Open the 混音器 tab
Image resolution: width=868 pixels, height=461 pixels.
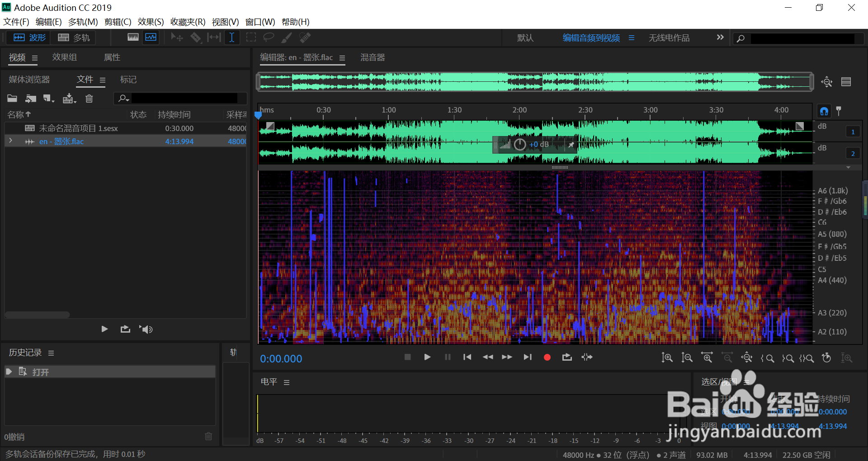pyautogui.click(x=373, y=57)
